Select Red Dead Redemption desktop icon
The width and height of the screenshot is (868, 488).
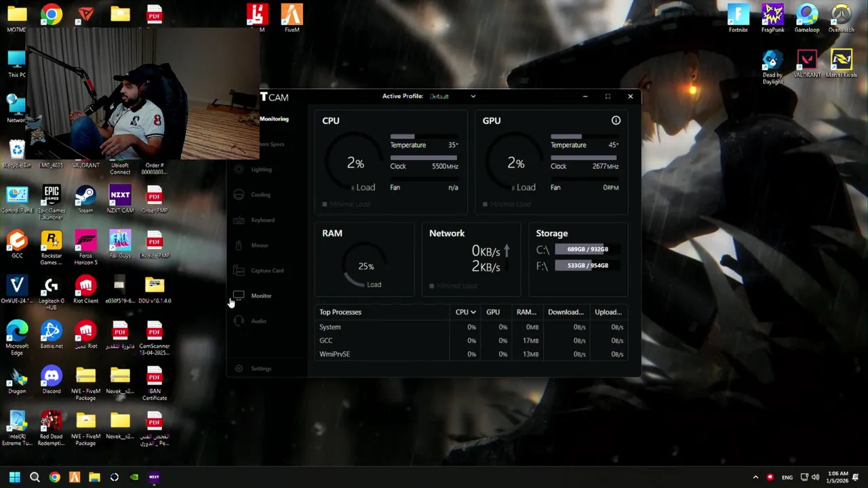[x=52, y=428]
